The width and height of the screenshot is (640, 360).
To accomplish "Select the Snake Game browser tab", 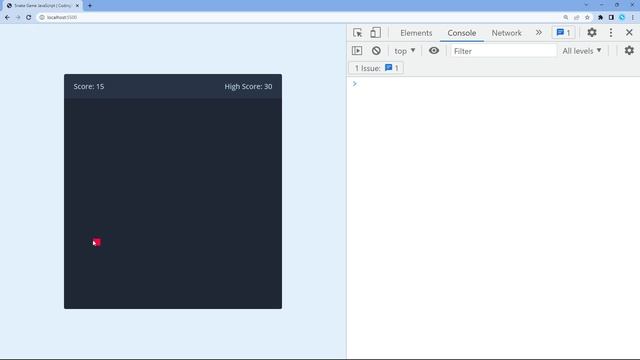I will tap(43, 6).
